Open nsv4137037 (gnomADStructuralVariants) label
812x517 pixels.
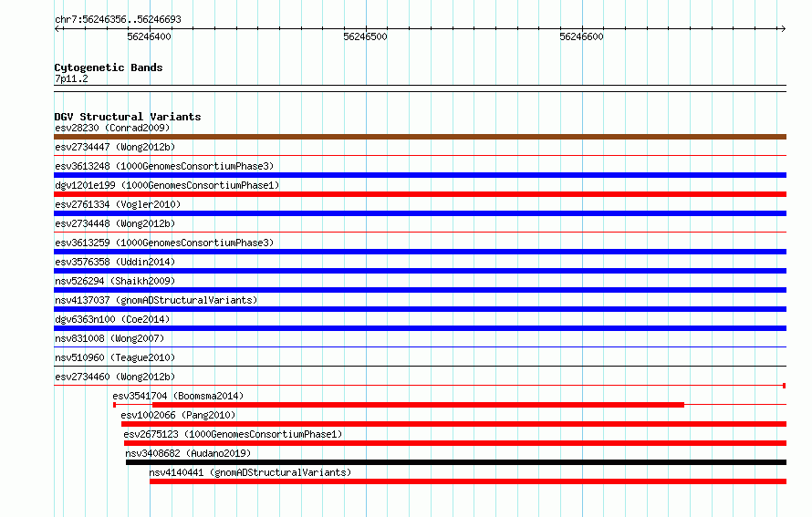[156, 300]
